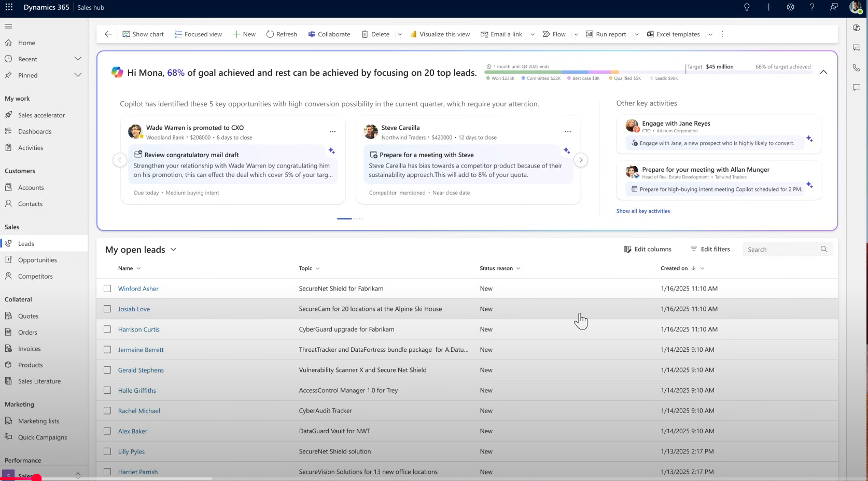868x481 pixels.
Task: Click the carousel page indicator dots
Action: [350, 218]
